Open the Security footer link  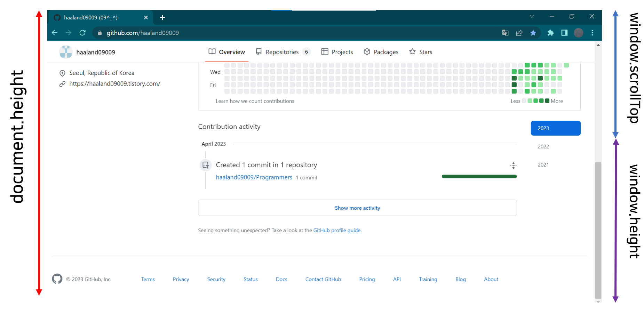pyautogui.click(x=216, y=279)
